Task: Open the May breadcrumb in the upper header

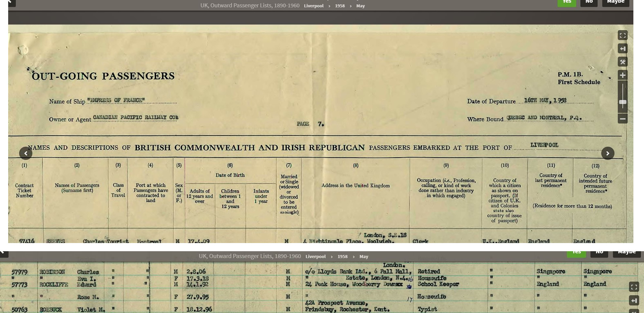Action: [x=360, y=6]
